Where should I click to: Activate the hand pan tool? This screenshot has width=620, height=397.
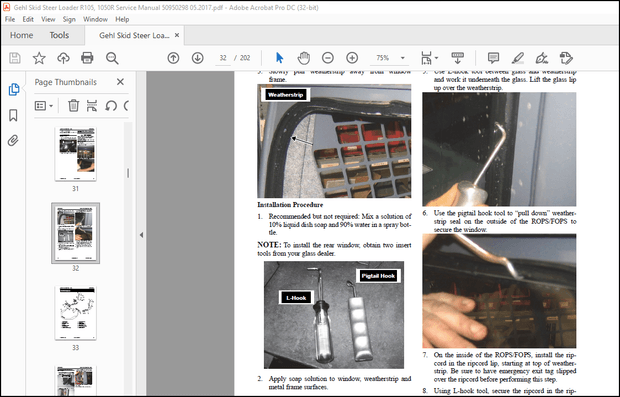click(303, 58)
